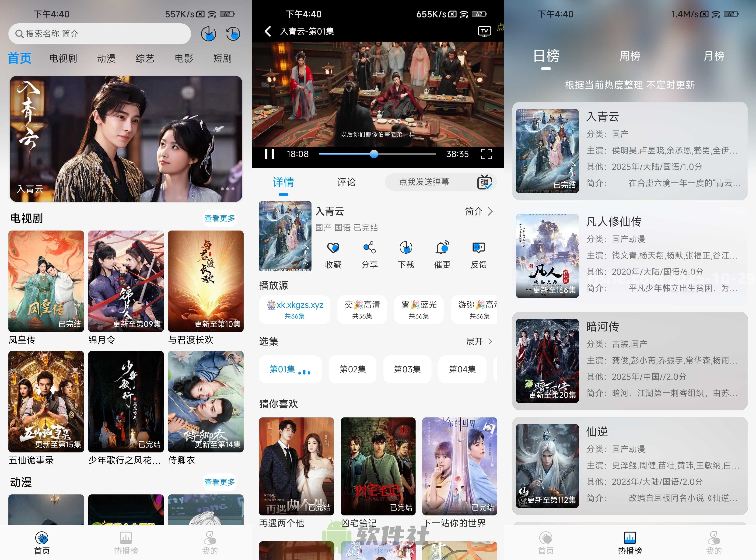The image size is (756, 560).
Task: Open the watch history clock icon
Action: [233, 34]
